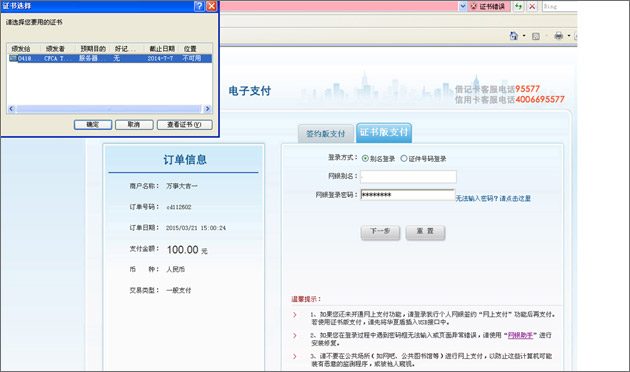
Task: Switch to the 签约版支付 tab
Action: (326, 134)
